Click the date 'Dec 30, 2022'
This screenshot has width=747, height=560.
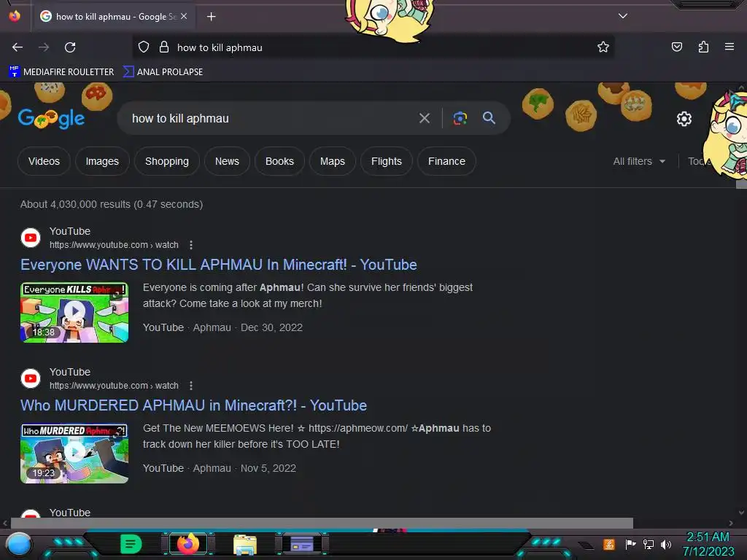271,327
